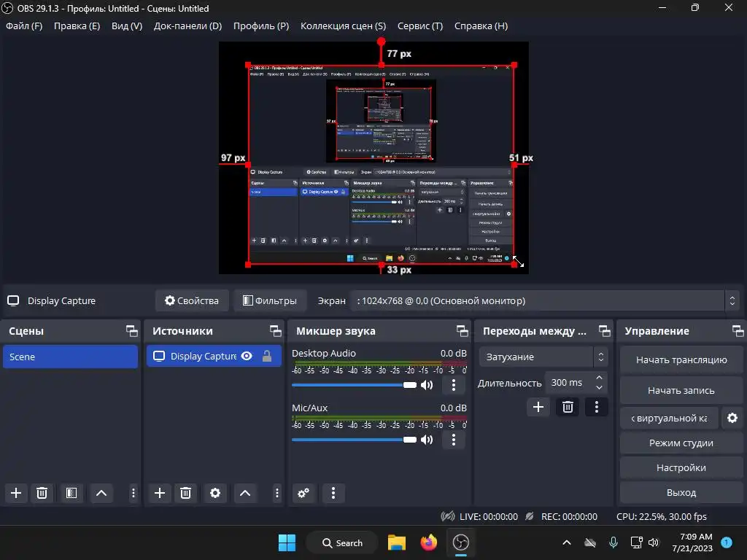Add a transition with plus icon
This screenshot has height=560, width=747.
pyautogui.click(x=538, y=407)
